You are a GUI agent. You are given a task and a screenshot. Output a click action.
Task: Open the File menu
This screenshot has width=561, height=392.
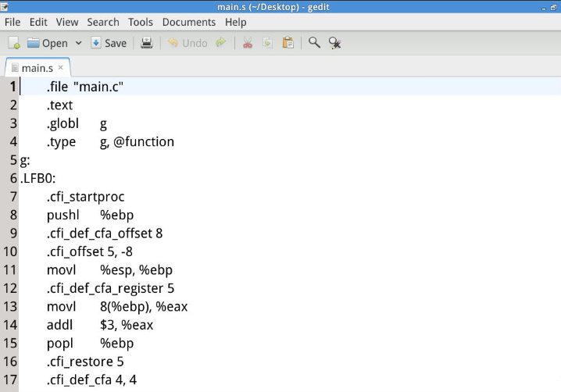[x=13, y=22]
